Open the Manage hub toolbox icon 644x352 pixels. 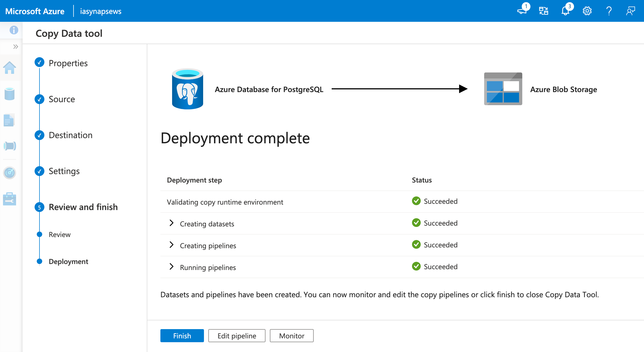click(x=10, y=199)
